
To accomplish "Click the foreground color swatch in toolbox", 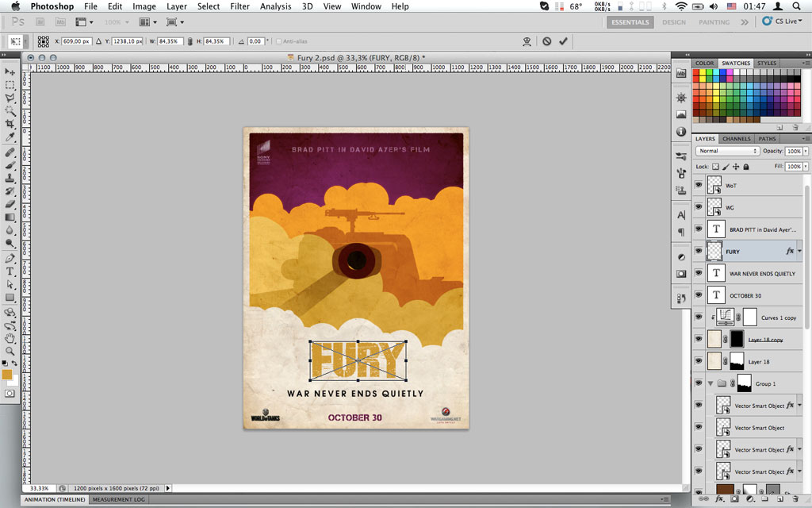I will (x=6, y=375).
